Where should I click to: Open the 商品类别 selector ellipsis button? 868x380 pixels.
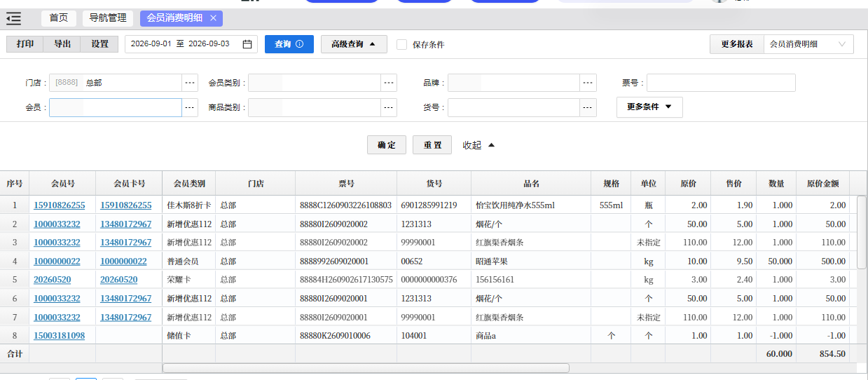coord(389,107)
